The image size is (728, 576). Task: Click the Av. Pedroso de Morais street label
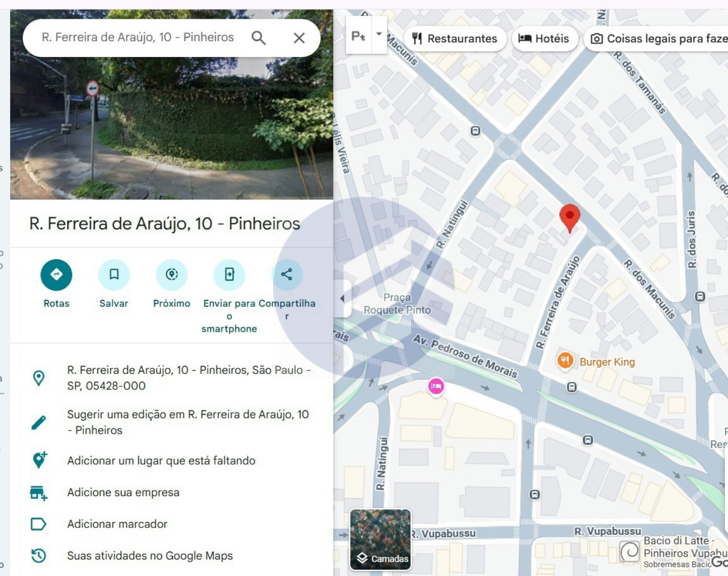tap(465, 356)
